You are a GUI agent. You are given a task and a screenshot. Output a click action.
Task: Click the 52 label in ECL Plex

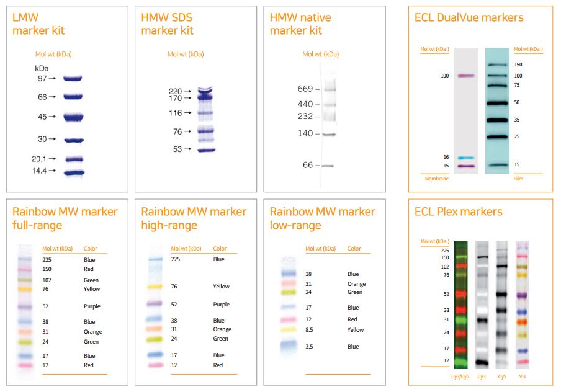446,294
